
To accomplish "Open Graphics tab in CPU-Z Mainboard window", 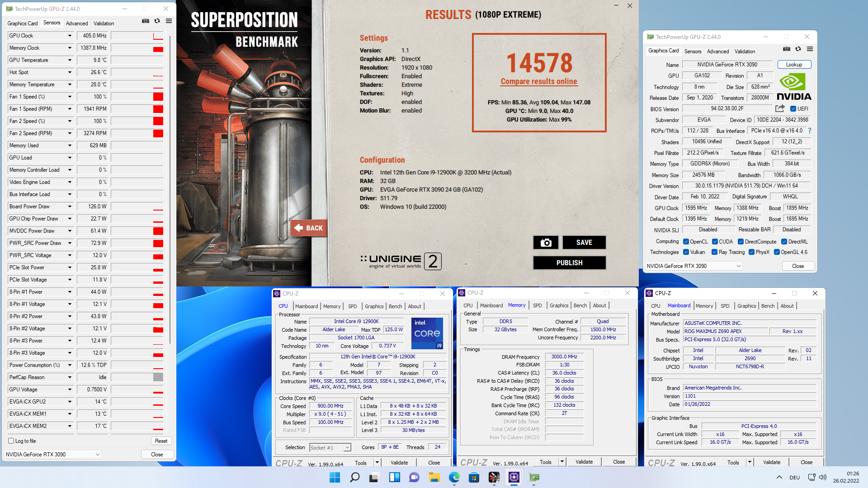I will pyautogui.click(x=746, y=306).
